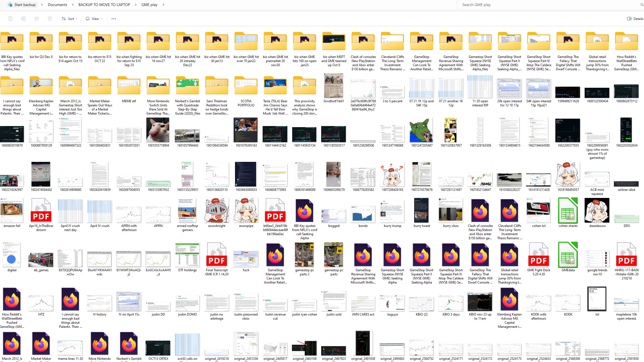Click the Start backup cloud button
This screenshot has width=644, height=362.
point(22,5)
